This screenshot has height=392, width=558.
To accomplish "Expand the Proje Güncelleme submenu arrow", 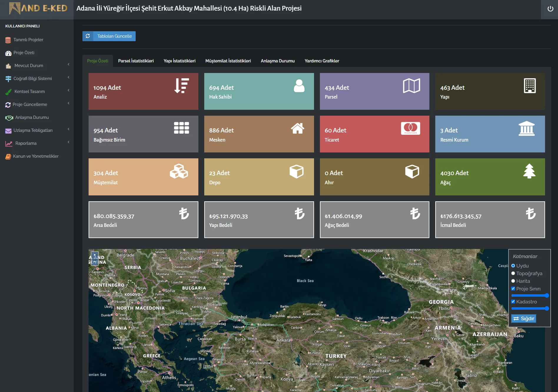I will (x=69, y=103).
